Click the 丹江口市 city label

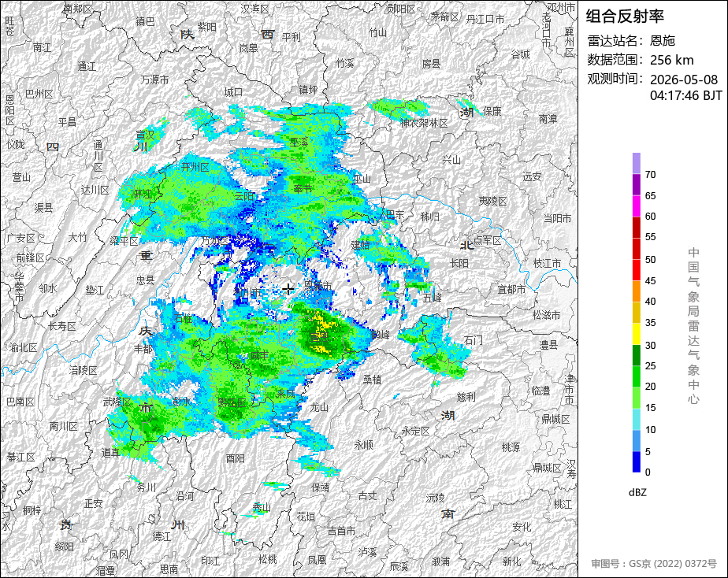[485, 19]
